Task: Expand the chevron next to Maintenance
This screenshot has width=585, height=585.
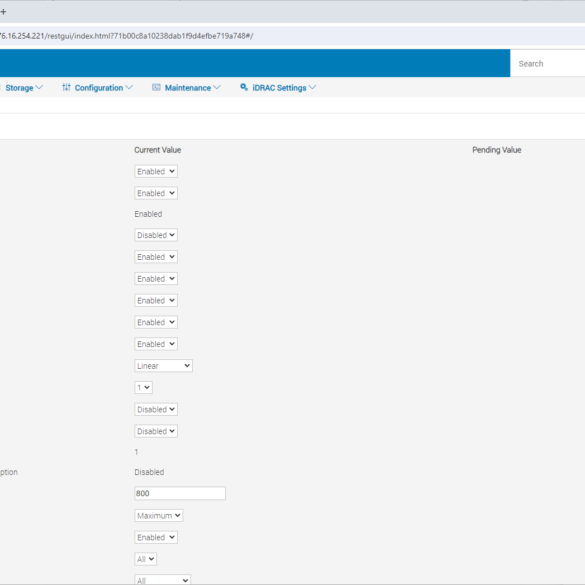Action: (217, 87)
